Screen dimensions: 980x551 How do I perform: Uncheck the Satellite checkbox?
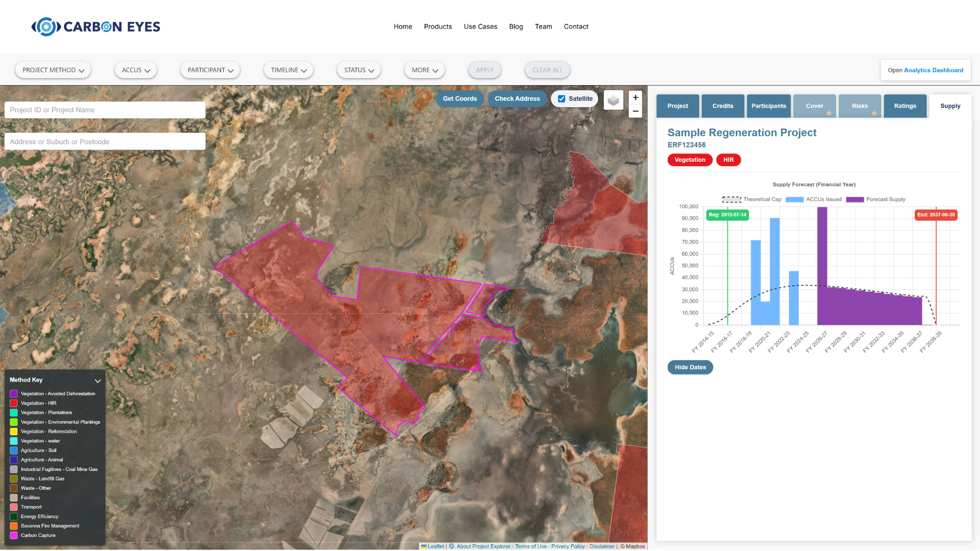[561, 99]
